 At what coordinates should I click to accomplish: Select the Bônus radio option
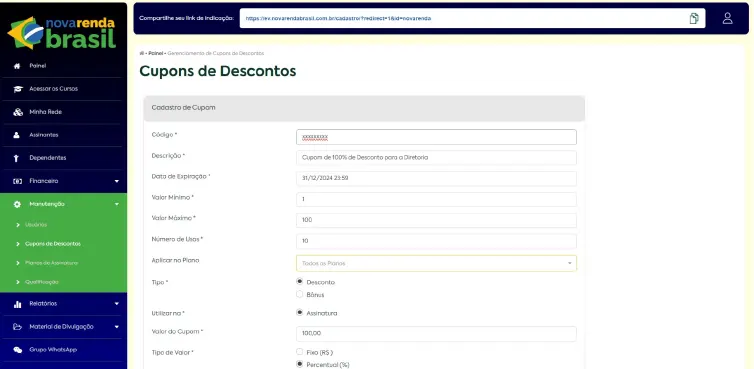click(300, 294)
